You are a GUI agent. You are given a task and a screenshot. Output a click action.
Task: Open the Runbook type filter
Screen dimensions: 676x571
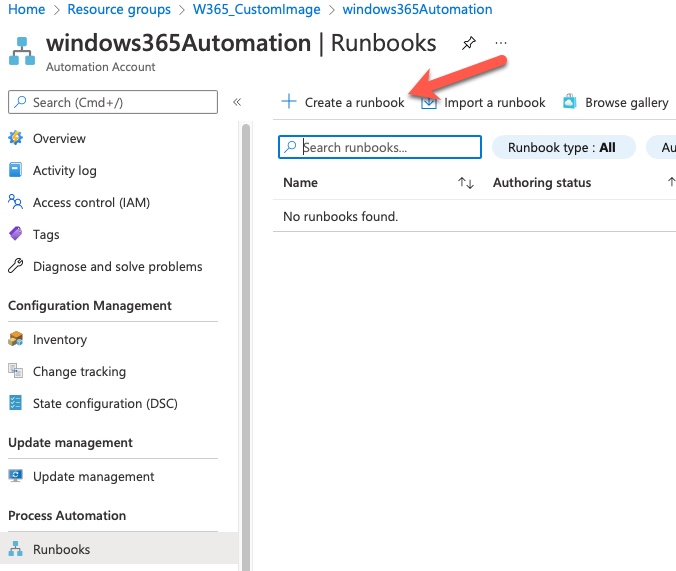(563, 147)
